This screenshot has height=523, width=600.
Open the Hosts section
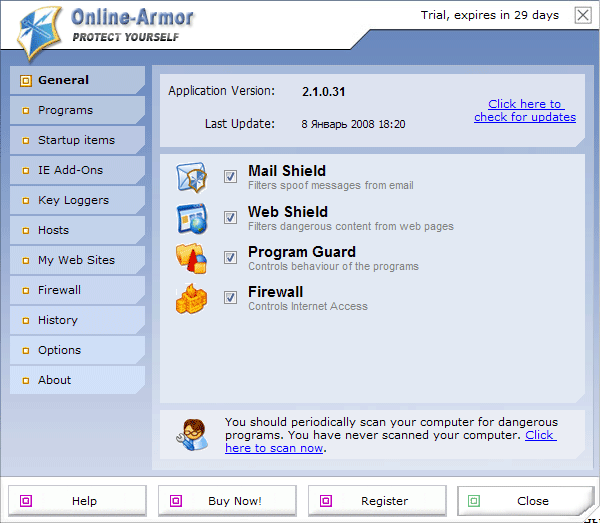pos(77,230)
